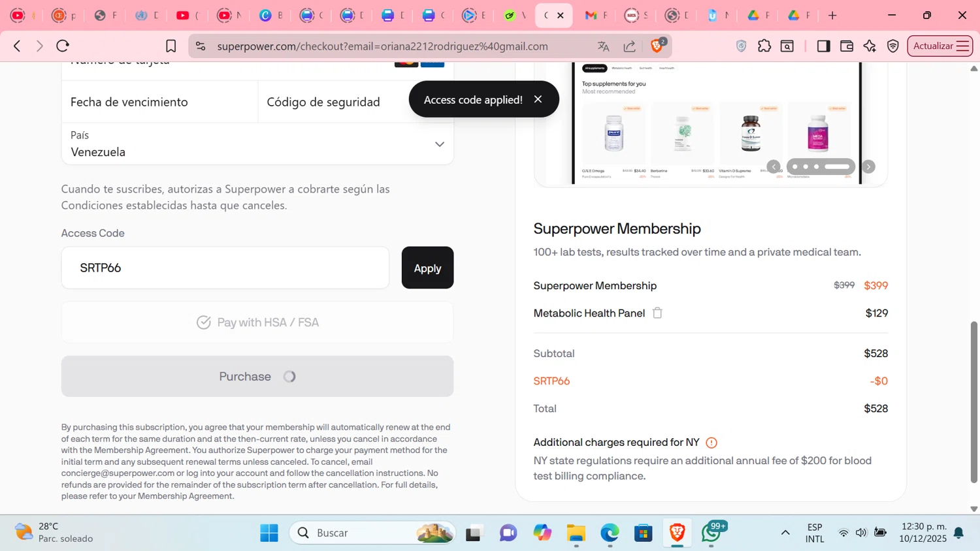Show hidden system tray icons
This screenshot has width=980, height=551.
[785, 533]
